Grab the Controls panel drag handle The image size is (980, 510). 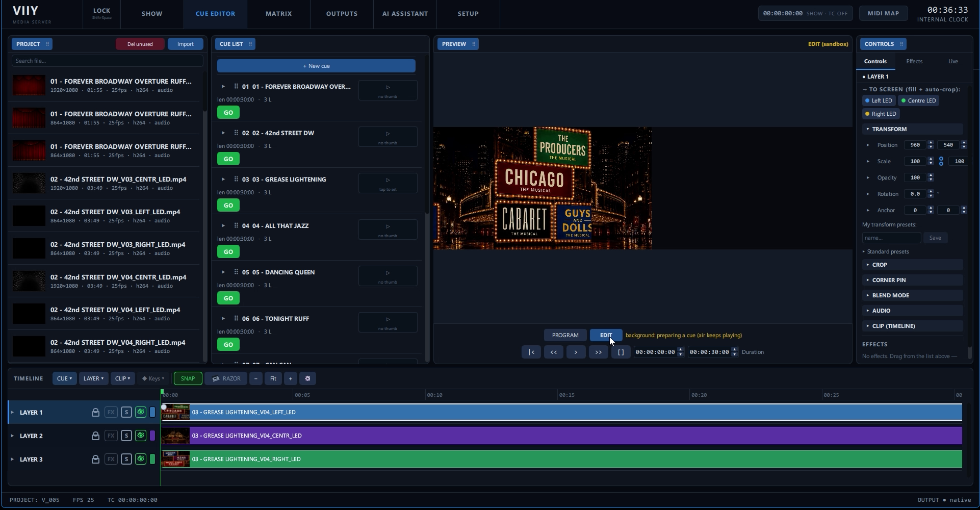[901, 44]
